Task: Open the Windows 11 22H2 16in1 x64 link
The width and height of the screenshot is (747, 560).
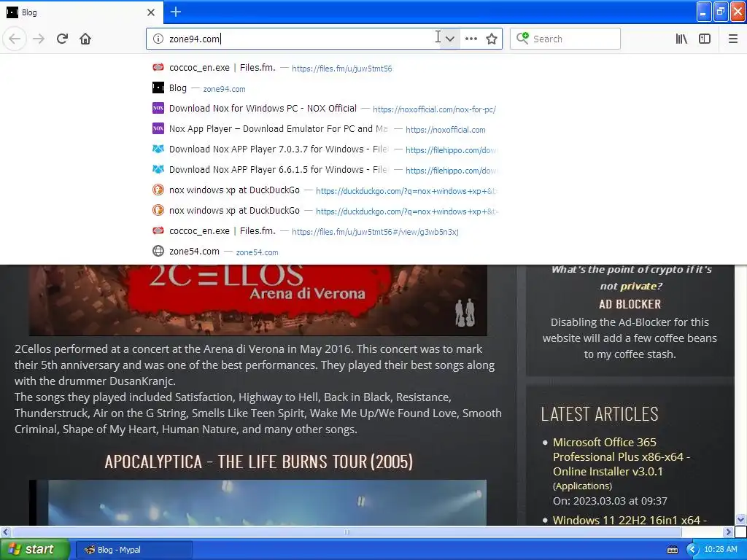Action: coord(630,520)
